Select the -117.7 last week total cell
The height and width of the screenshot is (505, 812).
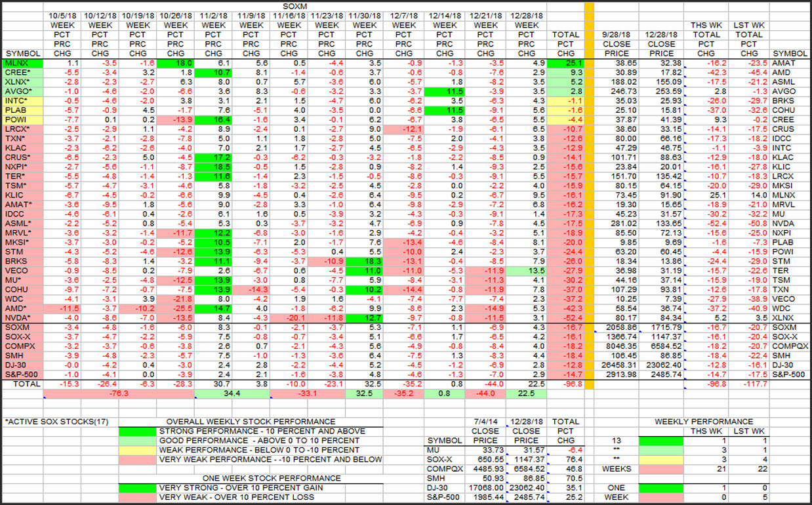[747, 384]
